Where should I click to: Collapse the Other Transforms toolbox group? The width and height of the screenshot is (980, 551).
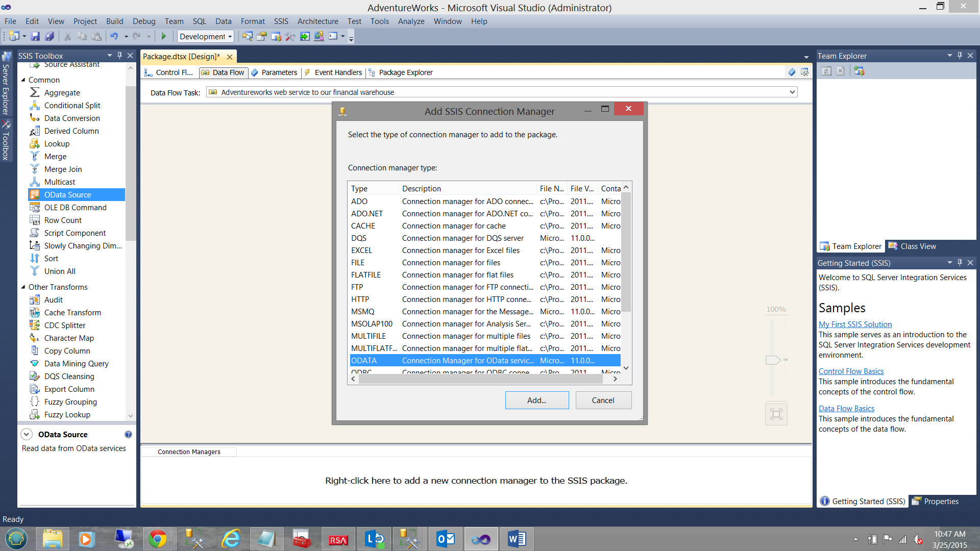(23, 287)
